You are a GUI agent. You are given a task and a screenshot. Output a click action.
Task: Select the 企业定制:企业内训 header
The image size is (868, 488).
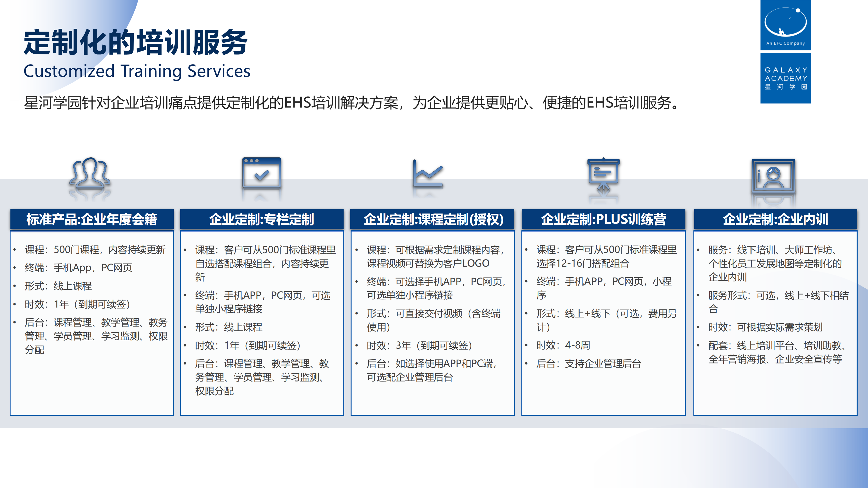tap(775, 219)
